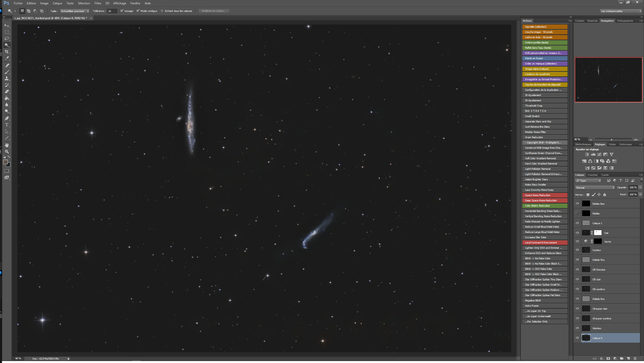The image size is (644, 363).
Task: Open the Echantillon ponctuel size dropdown
Action: click(75, 11)
